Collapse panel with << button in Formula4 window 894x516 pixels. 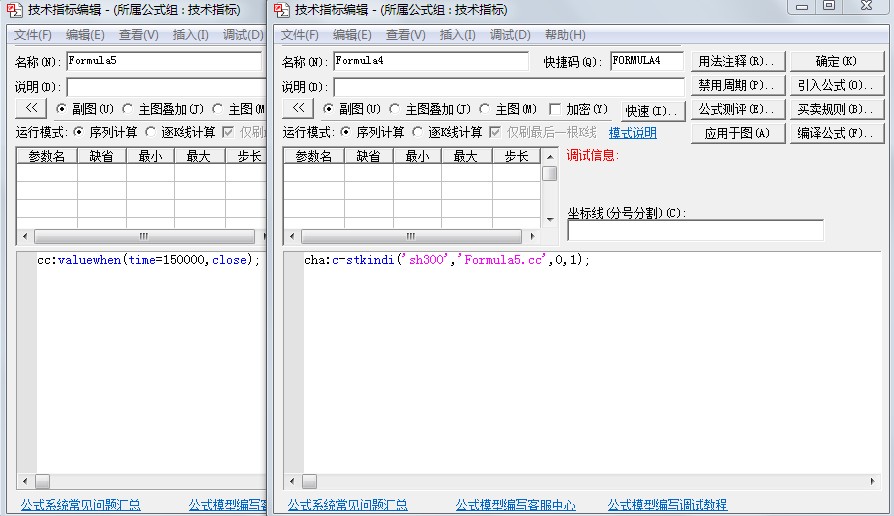pyautogui.click(x=298, y=109)
